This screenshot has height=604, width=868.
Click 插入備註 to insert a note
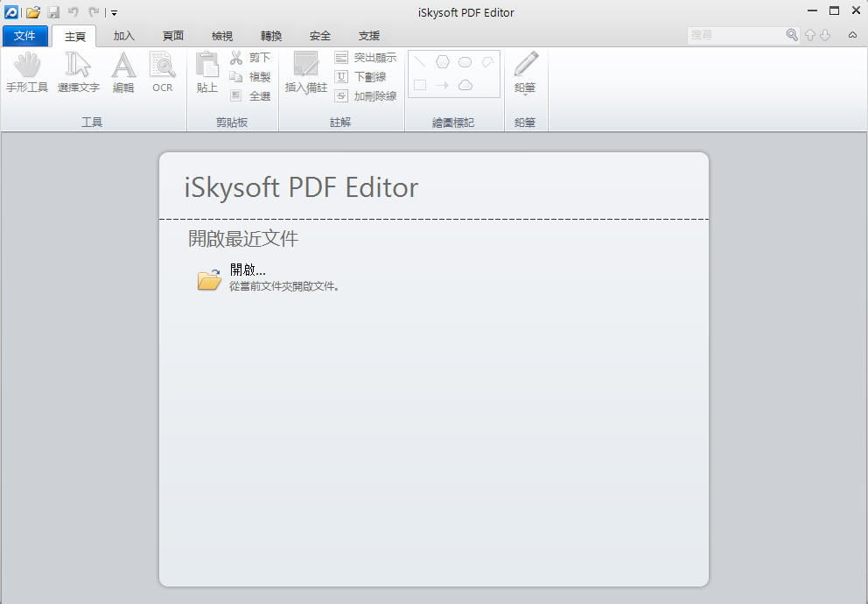(x=305, y=73)
